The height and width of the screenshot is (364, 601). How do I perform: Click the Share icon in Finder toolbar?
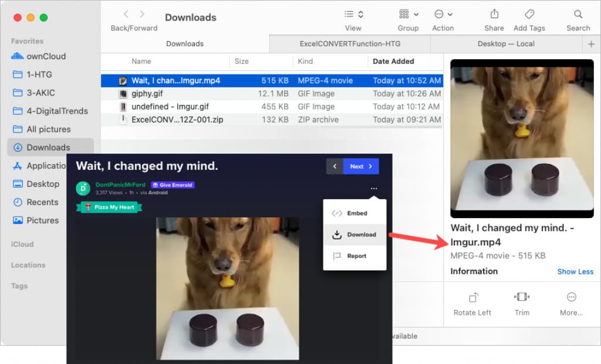(494, 14)
